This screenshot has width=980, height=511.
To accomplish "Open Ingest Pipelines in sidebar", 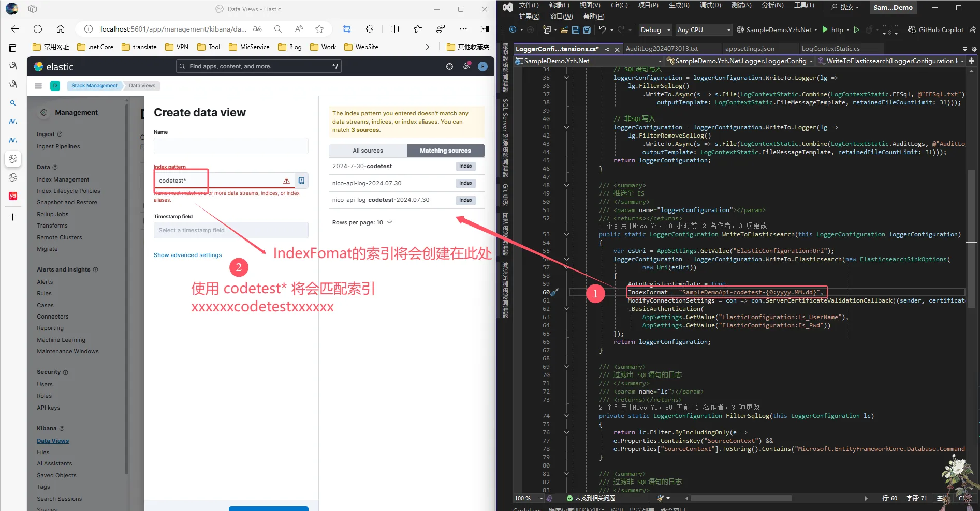I will [x=58, y=146].
